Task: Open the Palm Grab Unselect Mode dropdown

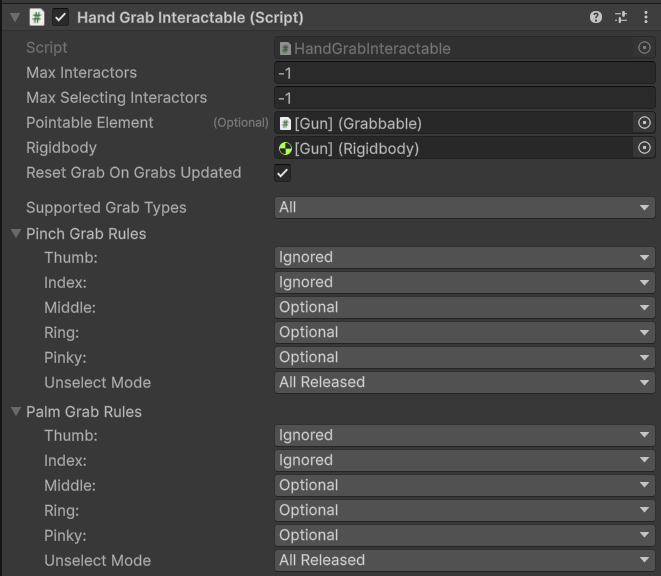Action: (464, 561)
